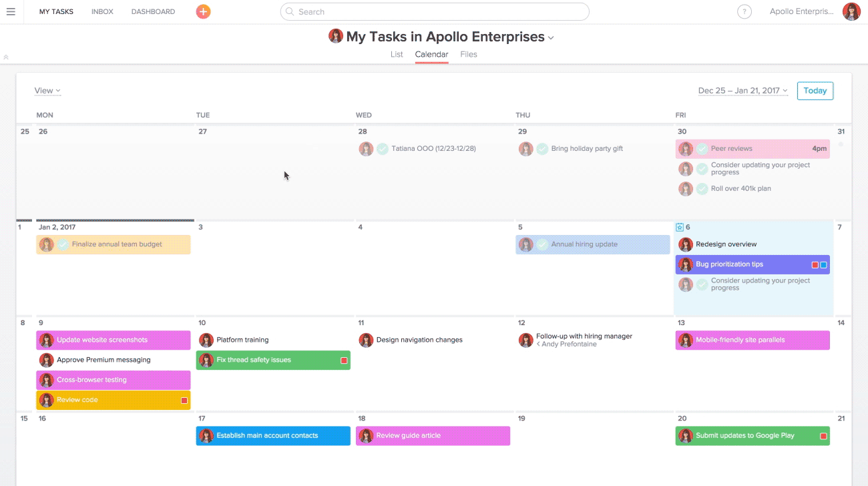Viewport: 868px width, 486px height.
Task: Click the avatar beside My Tasks title
Action: pyautogui.click(x=336, y=36)
